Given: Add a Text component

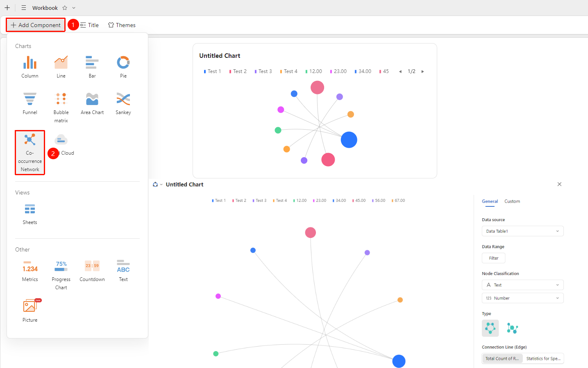Looking at the screenshot, I should [123, 270].
